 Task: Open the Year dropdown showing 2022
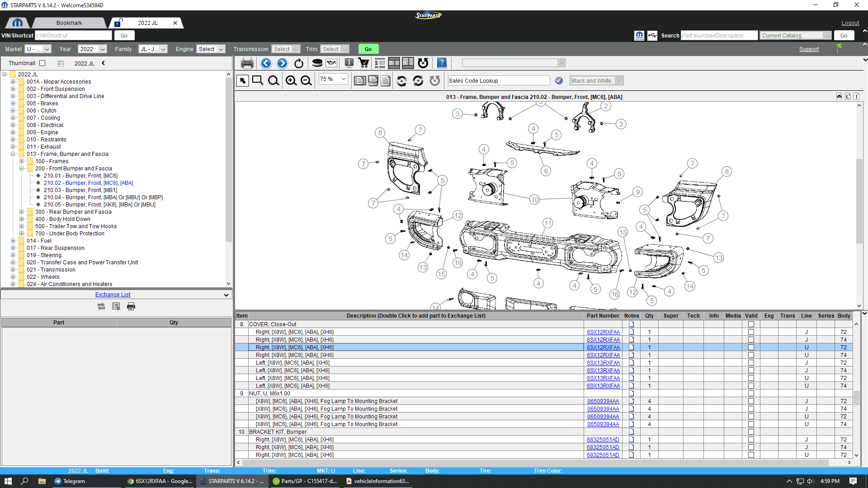[93, 49]
